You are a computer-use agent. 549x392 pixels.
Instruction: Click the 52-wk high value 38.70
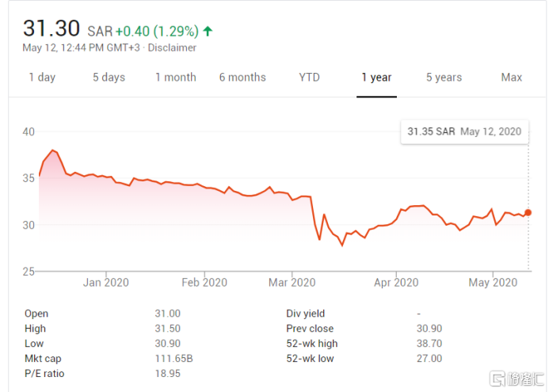(x=430, y=344)
